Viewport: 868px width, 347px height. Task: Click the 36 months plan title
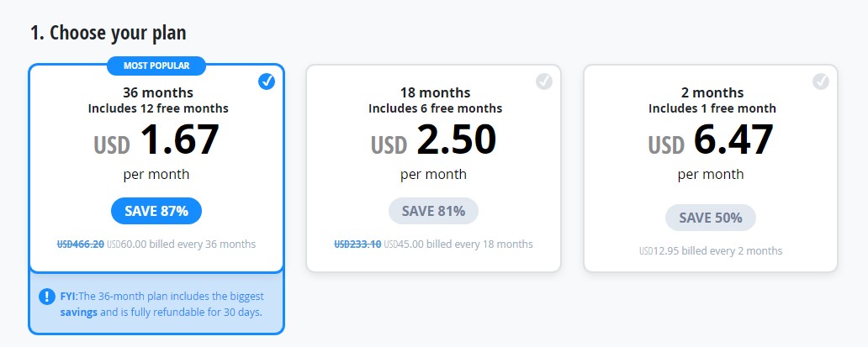pos(158,92)
